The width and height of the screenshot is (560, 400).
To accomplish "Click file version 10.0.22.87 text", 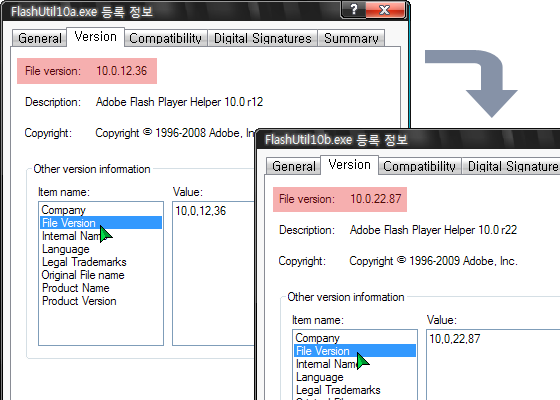I will pyautogui.click(x=376, y=199).
